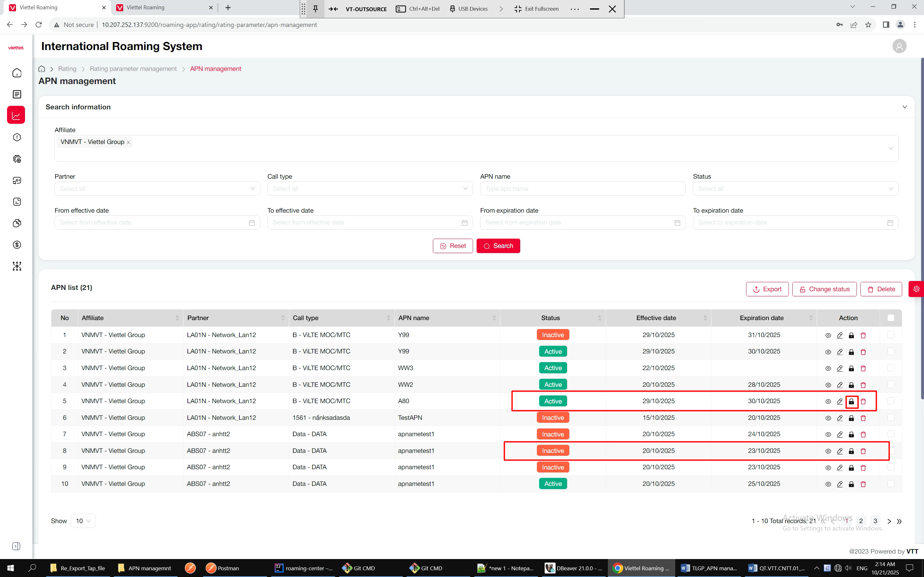Go to page 2 in pagination
The height and width of the screenshot is (577, 924).
(x=861, y=521)
